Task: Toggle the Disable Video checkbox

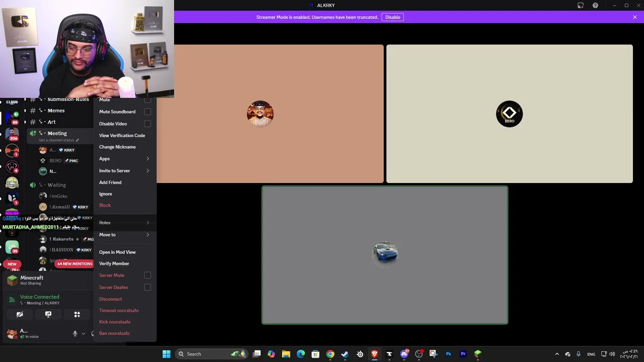Action: point(147,124)
